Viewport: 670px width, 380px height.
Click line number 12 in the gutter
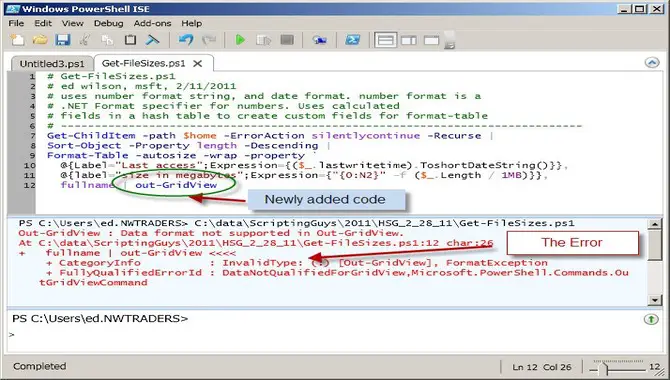coord(29,185)
